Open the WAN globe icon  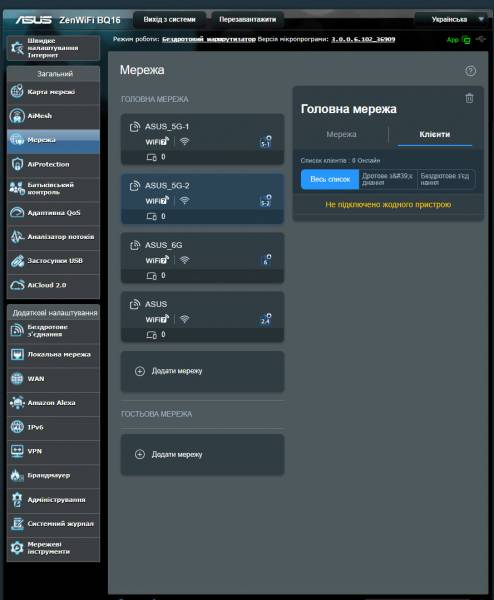pyautogui.click(x=17, y=378)
